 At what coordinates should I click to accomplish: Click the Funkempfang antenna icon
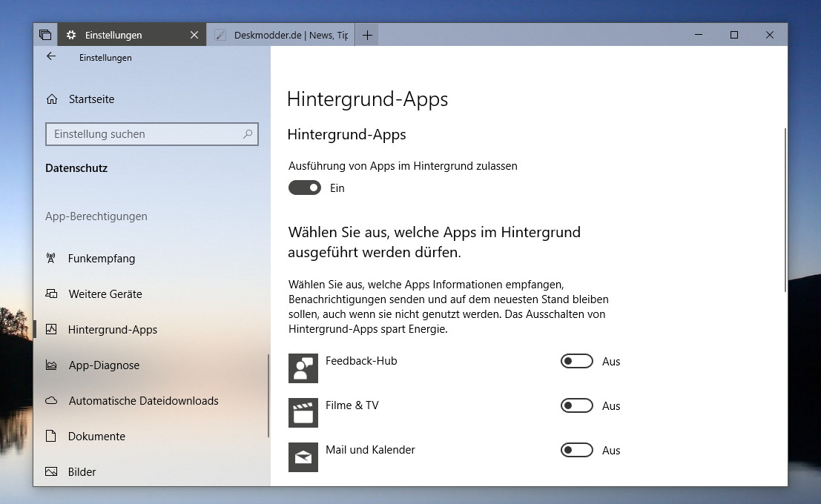pos(50,258)
